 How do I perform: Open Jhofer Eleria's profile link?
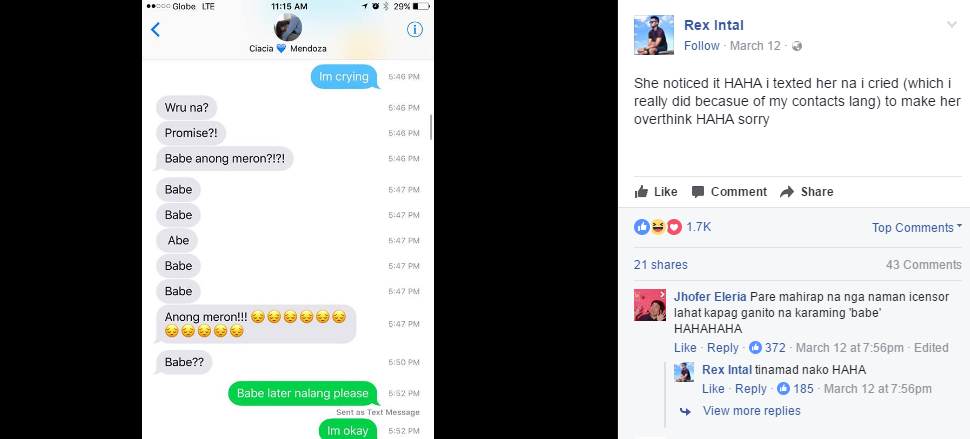[x=710, y=297]
